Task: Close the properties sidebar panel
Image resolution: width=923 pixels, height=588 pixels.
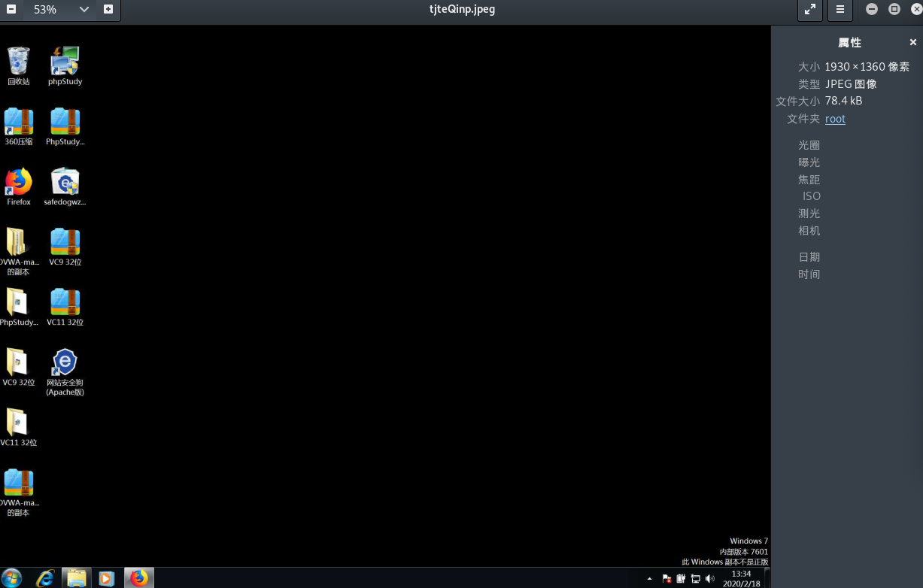Action: [913, 43]
